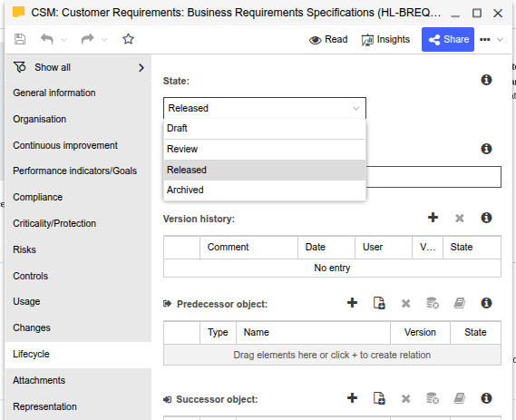Open Controls section
Viewport: 516px width, 420px height.
78,276
